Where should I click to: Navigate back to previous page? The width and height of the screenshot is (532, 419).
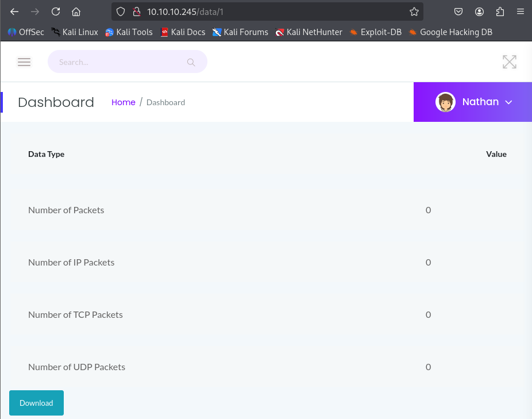click(15, 11)
